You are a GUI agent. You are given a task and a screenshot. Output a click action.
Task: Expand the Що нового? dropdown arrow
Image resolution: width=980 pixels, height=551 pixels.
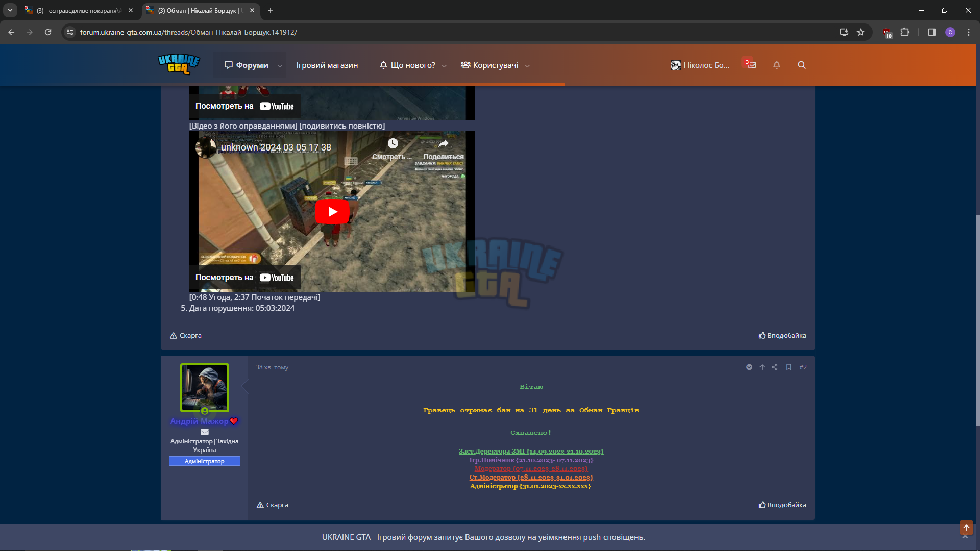[x=444, y=66]
